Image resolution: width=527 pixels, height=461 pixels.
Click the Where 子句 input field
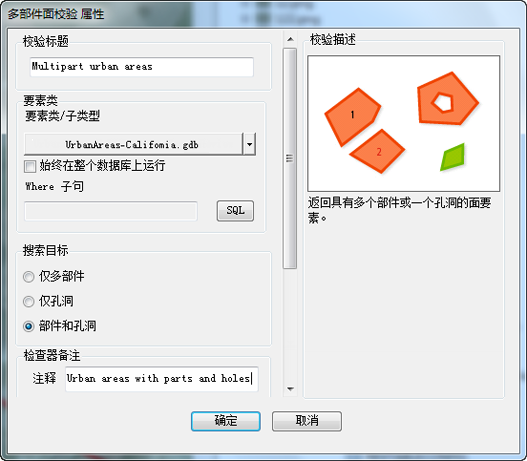tap(111, 211)
